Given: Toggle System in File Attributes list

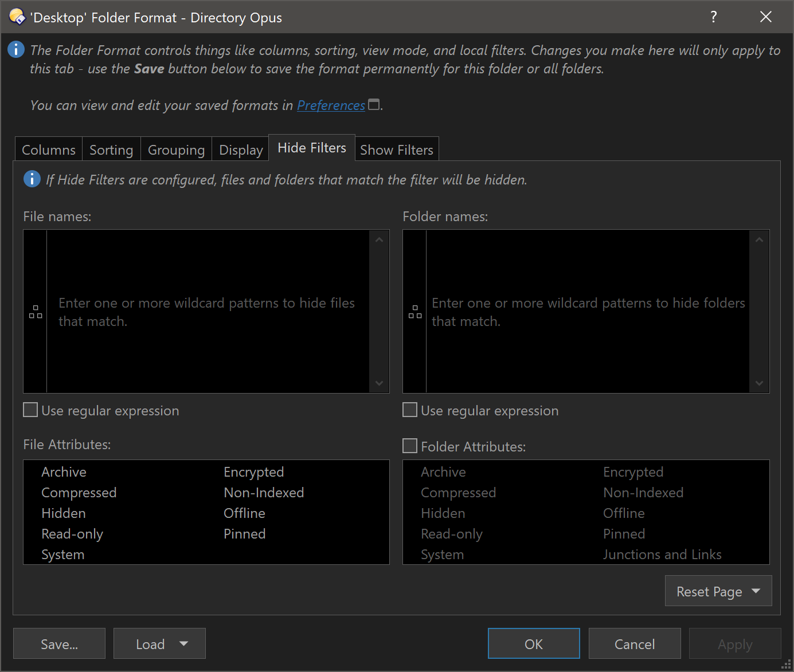Looking at the screenshot, I should point(62,555).
